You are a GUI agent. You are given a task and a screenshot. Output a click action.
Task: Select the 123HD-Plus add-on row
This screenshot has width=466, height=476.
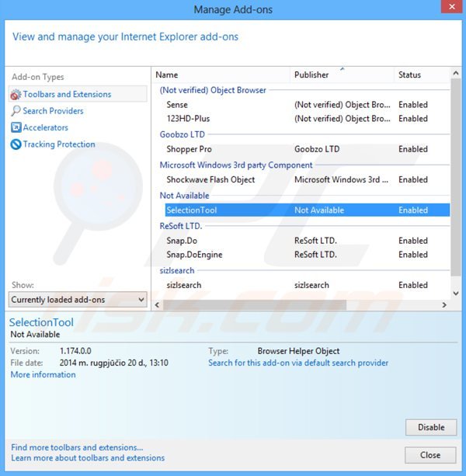(308, 119)
